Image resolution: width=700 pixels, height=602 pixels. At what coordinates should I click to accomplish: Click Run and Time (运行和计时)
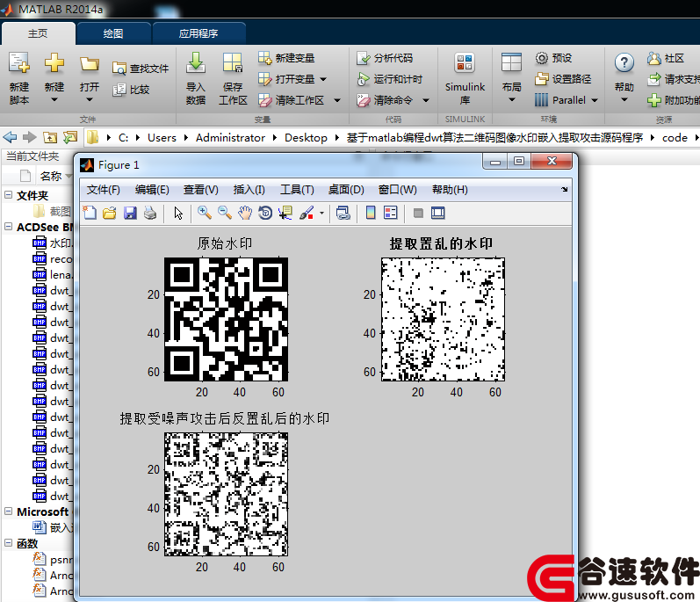click(389, 79)
